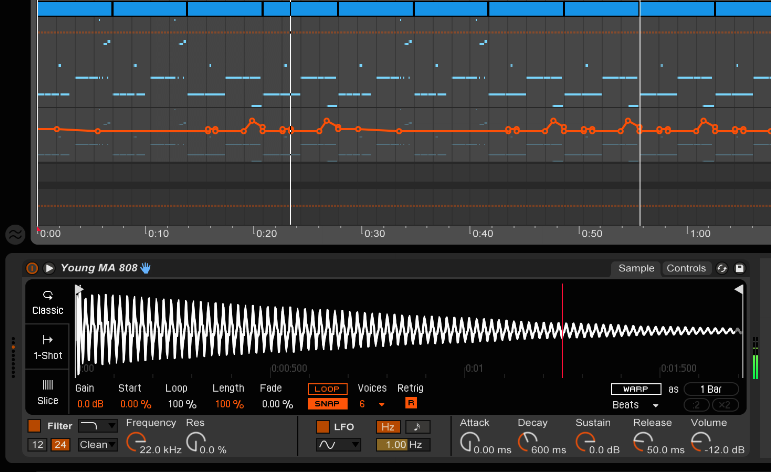Toggle the Young MA 808 device power button
Viewport: 771px width, 472px height.
pyautogui.click(x=32, y=268)
